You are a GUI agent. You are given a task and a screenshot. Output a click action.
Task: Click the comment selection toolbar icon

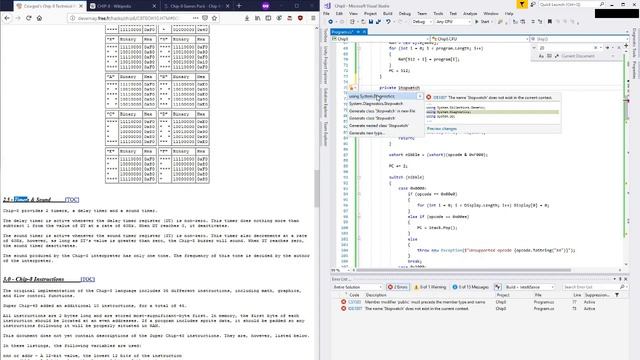[x=533, y=22]
